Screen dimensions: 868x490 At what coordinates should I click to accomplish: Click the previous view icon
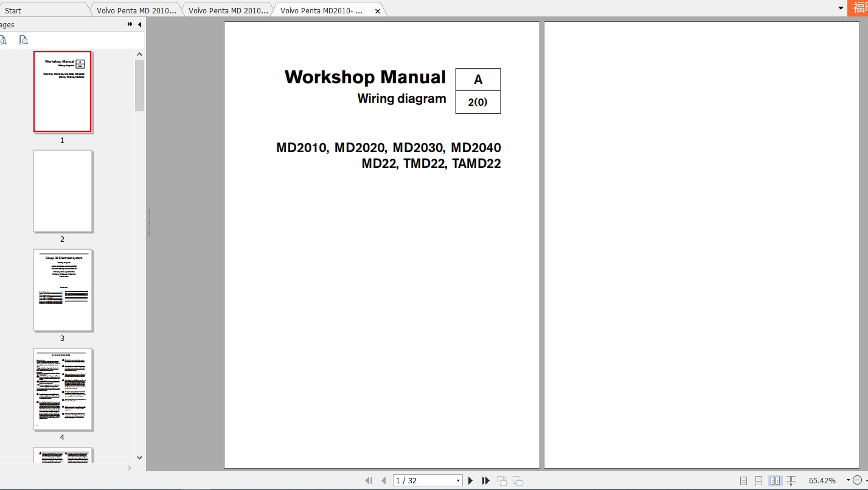click(x=502, y=480)
